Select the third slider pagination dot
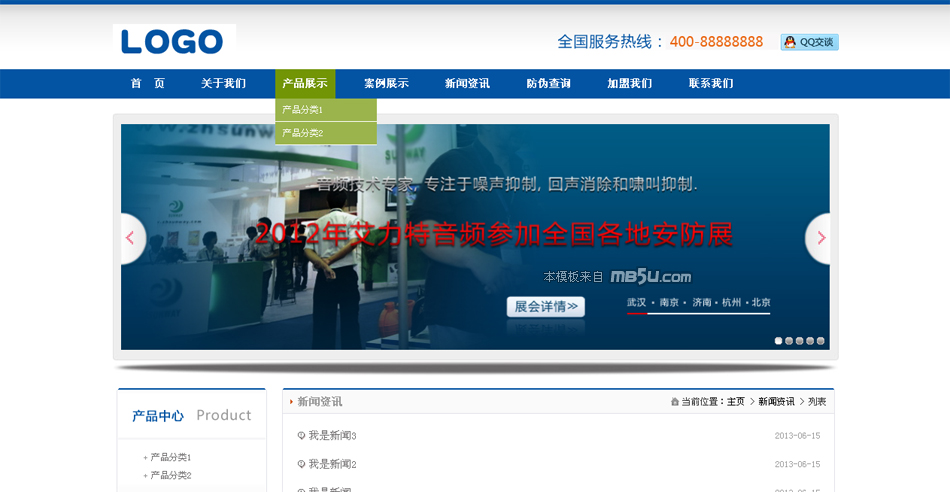 click(800, 341)
